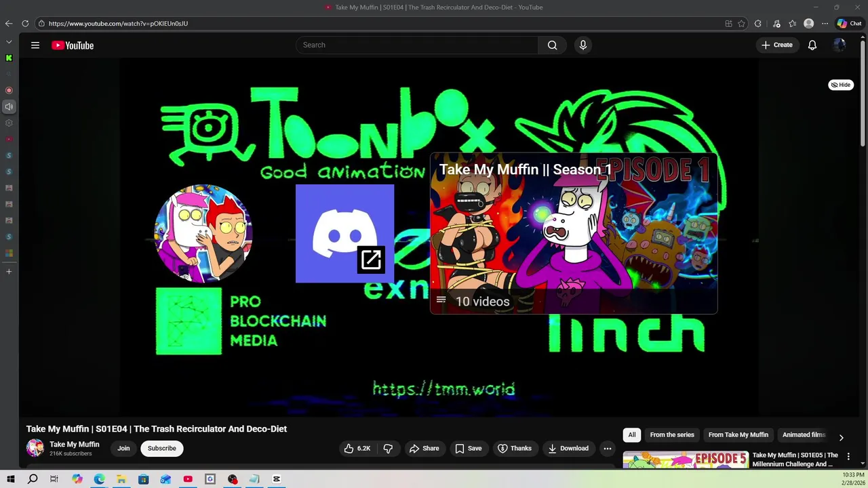Select the From the series chip
The height and width of the screenshot is (488, 868).
pos(672,435)
